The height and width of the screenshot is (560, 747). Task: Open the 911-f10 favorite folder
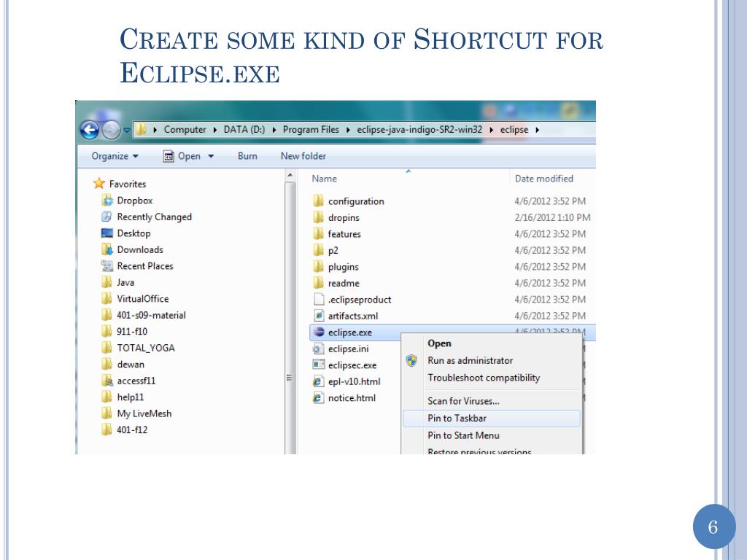132,332
